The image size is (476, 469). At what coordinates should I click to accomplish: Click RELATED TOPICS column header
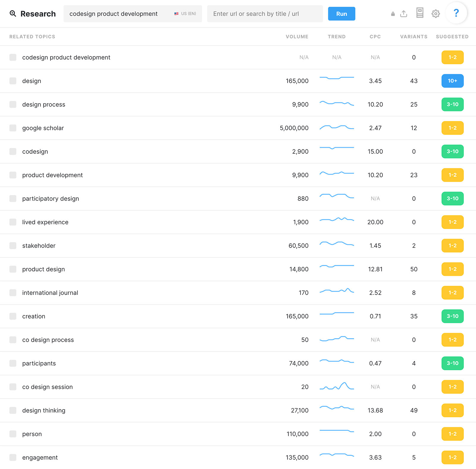(x=32, y=37)
